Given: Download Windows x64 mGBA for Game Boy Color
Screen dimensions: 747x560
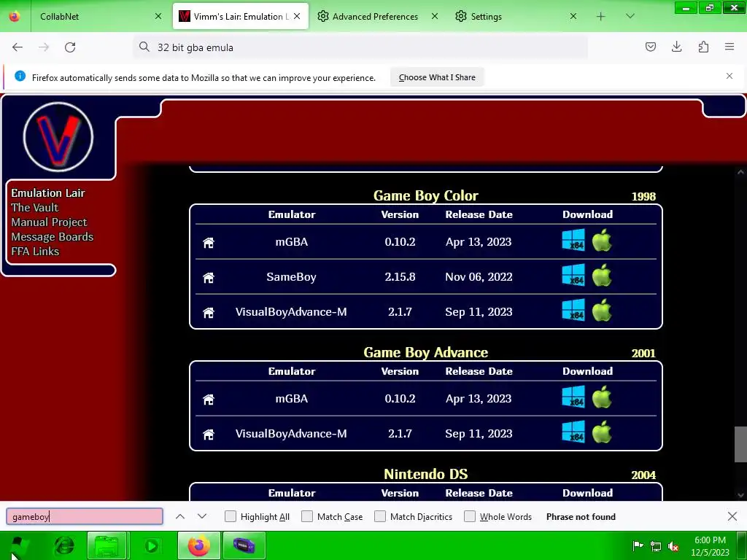Looking at the screenshot, I should tap(573, 240).
